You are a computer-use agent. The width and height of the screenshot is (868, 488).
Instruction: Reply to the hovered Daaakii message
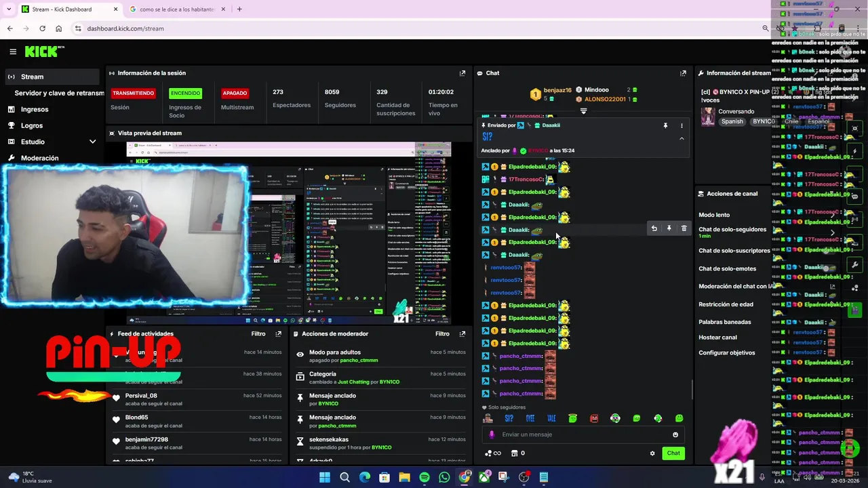point(654,229)
